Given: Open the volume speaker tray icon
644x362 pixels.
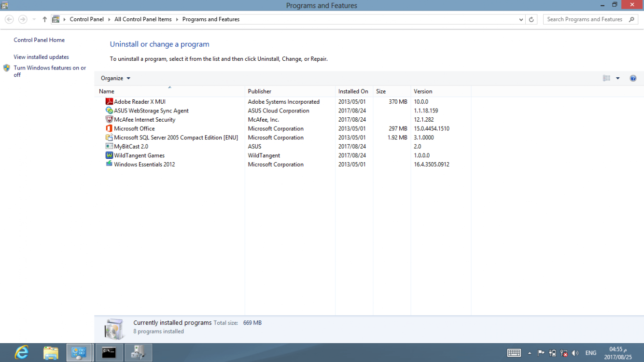Looking at the screenshot, I should coord(575,353).
